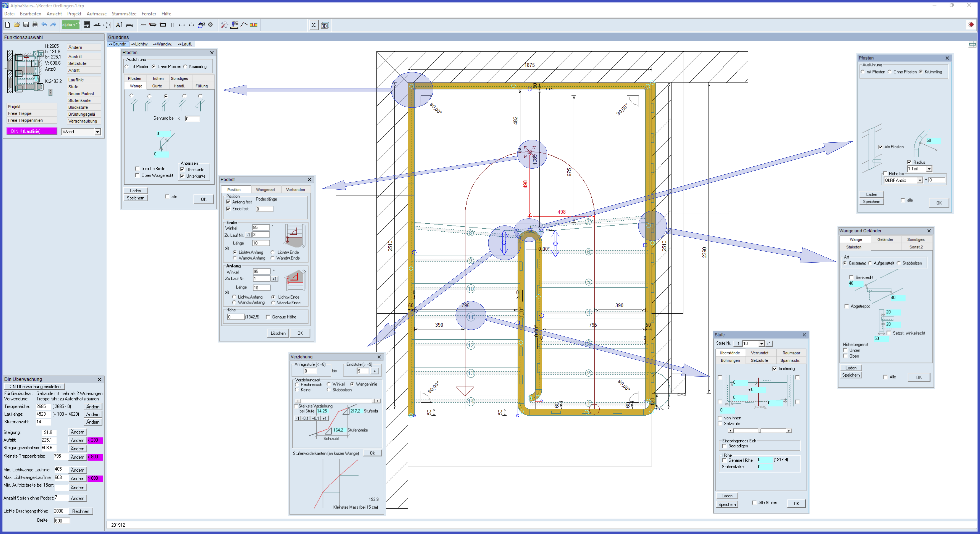Toggle 'Oben Waagerecht' checkbox
The width and height of the screenshot is (980, 534).
tap(137, 175)
